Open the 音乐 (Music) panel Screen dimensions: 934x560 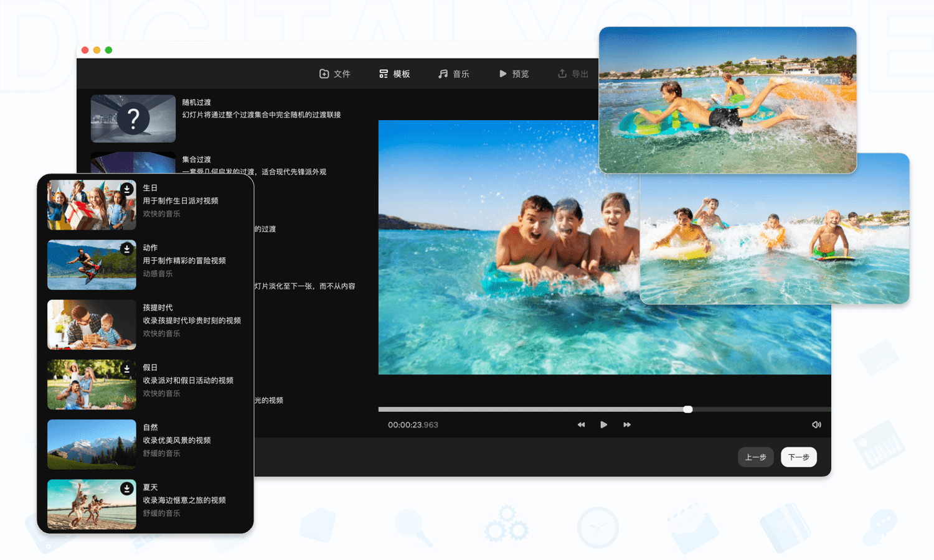(x=454, y=73)
